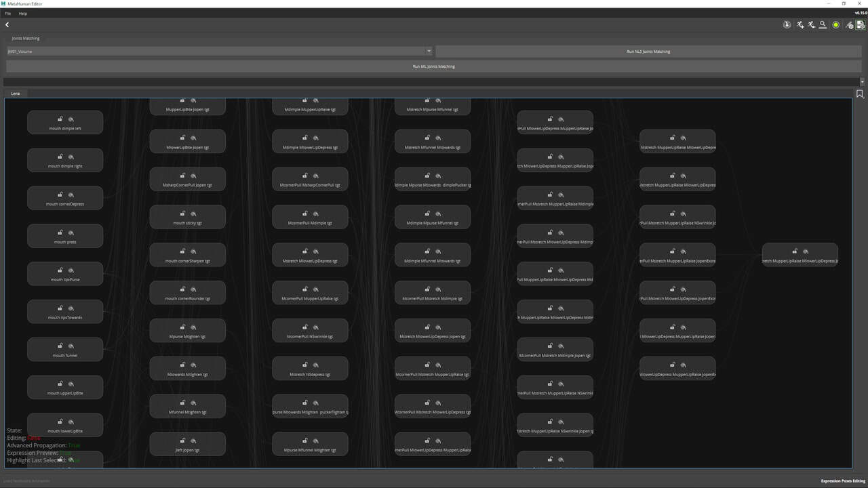Click Run NLS Joints Matching button
This screenshot has width=868, height=488.
point(648,52)
